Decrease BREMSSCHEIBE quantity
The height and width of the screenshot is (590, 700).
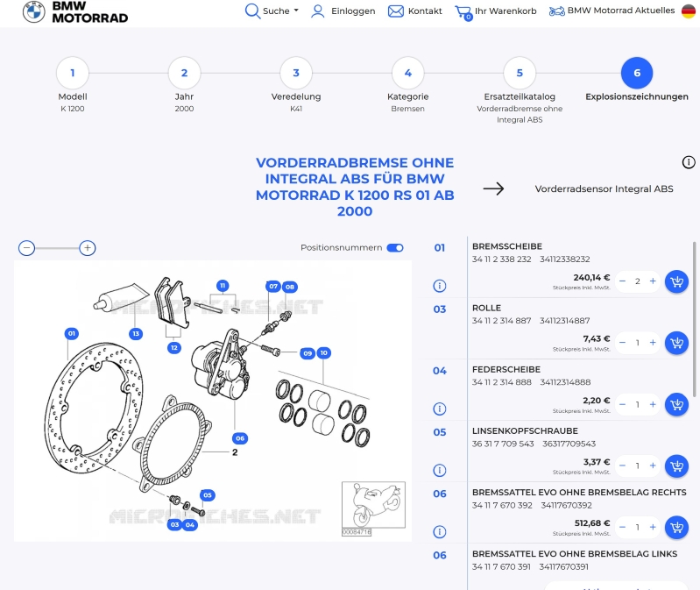click(x=622, y=281)
